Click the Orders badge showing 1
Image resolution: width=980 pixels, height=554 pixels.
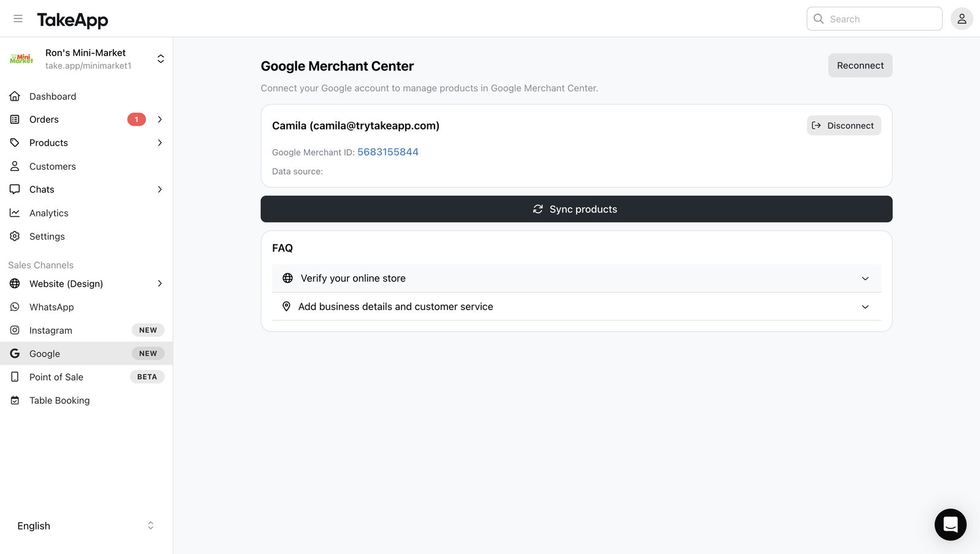click(x=137, y=120)
